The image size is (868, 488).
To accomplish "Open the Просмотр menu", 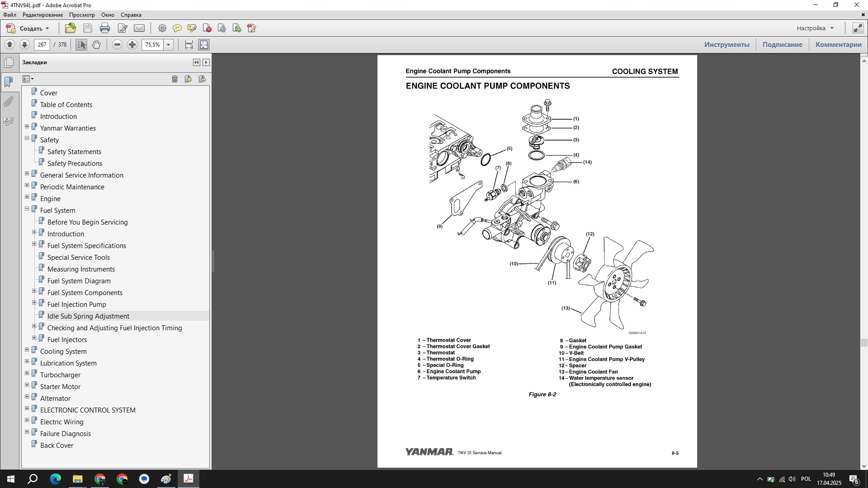I will (x=82, y=15).
